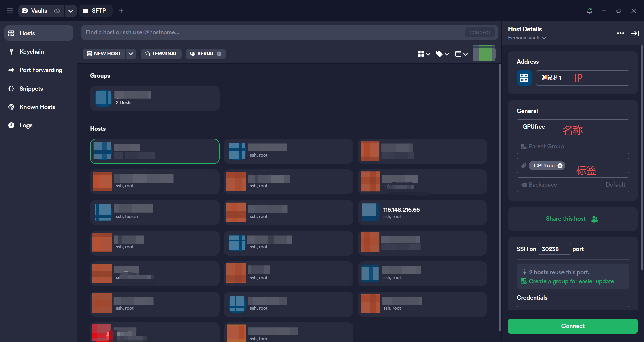This screenshot has height=342, width=644.
Task: Expand the Vaults tab dropdown arrow
Action: [x=70, y=11]
